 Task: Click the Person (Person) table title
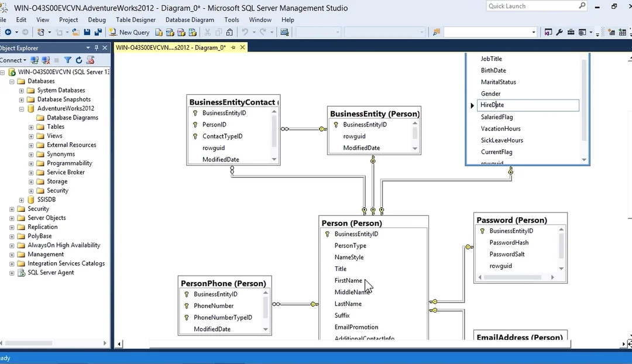click(x=352, y=223)
